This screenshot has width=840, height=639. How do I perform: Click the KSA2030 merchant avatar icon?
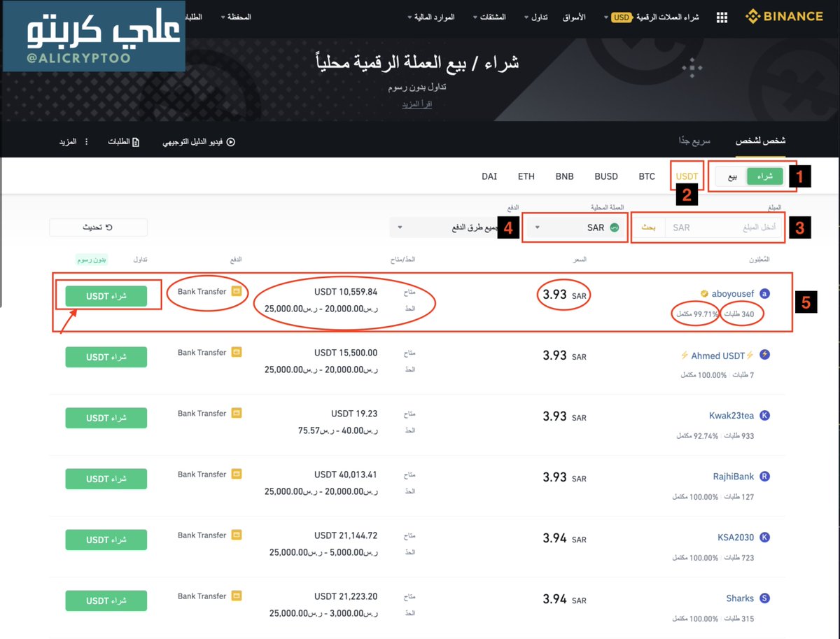pyautogui.click(x=764, y=538)
